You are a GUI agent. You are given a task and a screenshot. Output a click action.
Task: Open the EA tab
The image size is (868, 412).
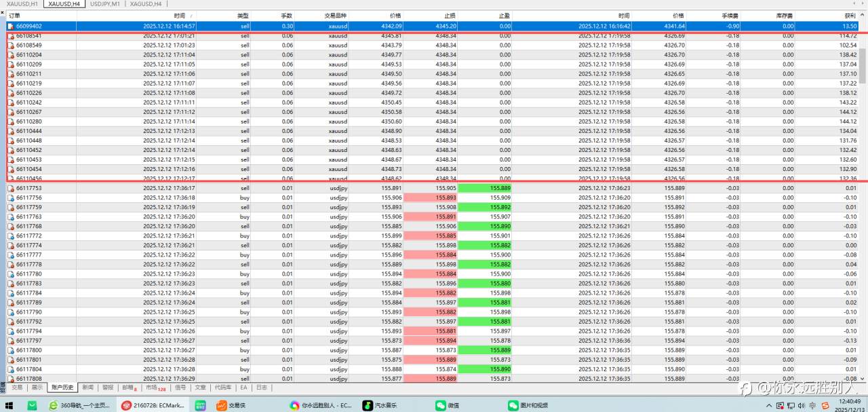point(243,388)
